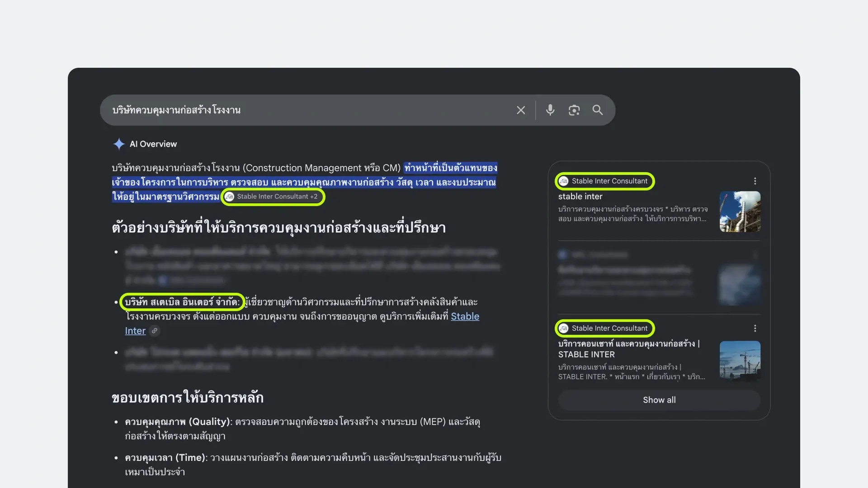Open the card titled with 'STABLE INTER'
Image resolution: width=868 pixels, height=488 pixels.
point(629,349)
